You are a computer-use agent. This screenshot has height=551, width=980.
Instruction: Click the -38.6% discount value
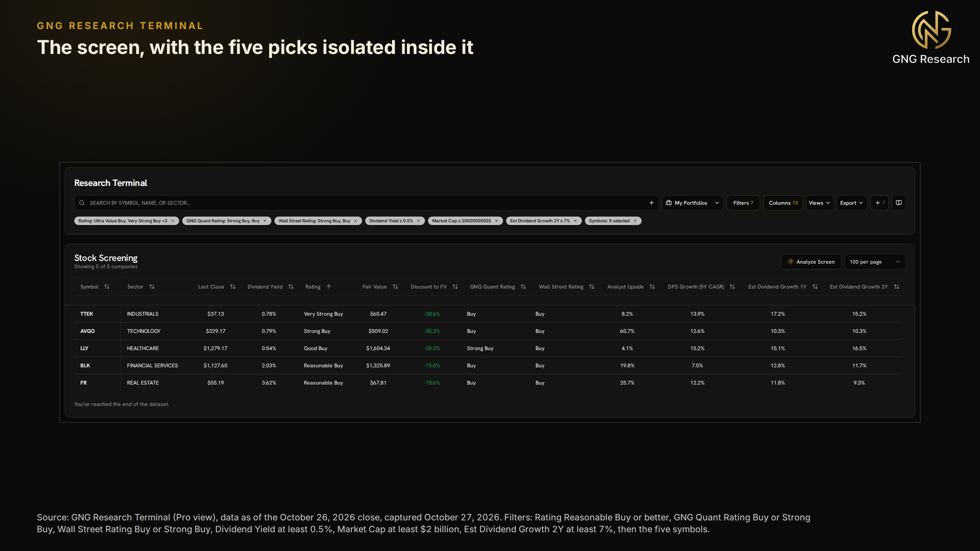[x=432, y=314]
